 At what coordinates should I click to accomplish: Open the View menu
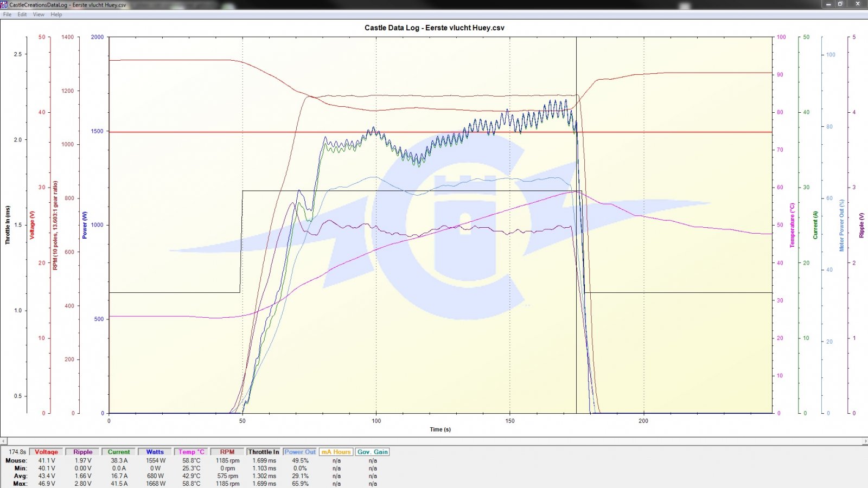click(39, 15)
